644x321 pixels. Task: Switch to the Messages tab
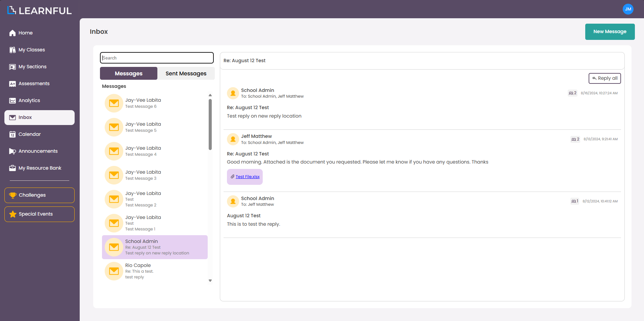tap(129, 73)
